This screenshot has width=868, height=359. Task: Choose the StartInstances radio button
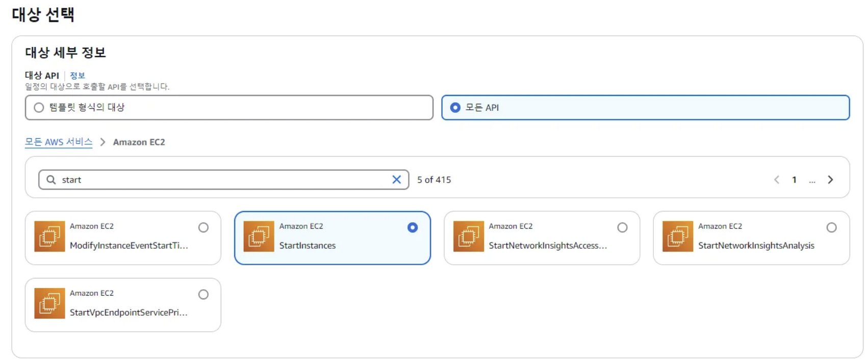(x=413, y=227)
